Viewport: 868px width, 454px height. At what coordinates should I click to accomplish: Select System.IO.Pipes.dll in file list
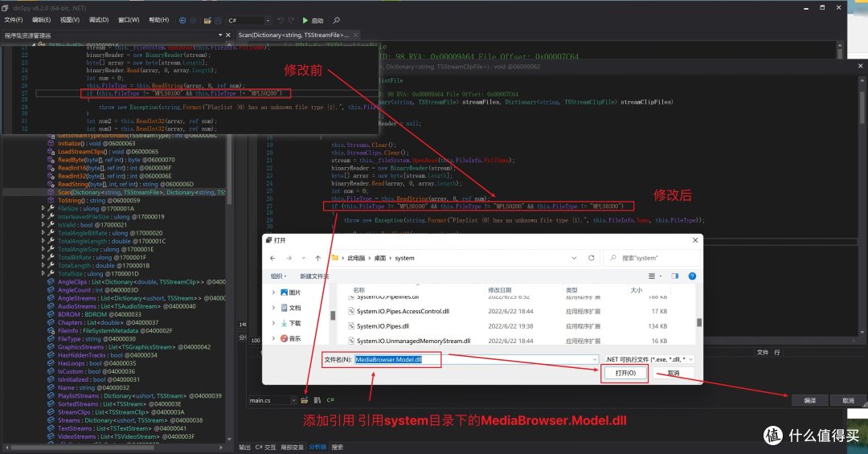tap(383, 326)
